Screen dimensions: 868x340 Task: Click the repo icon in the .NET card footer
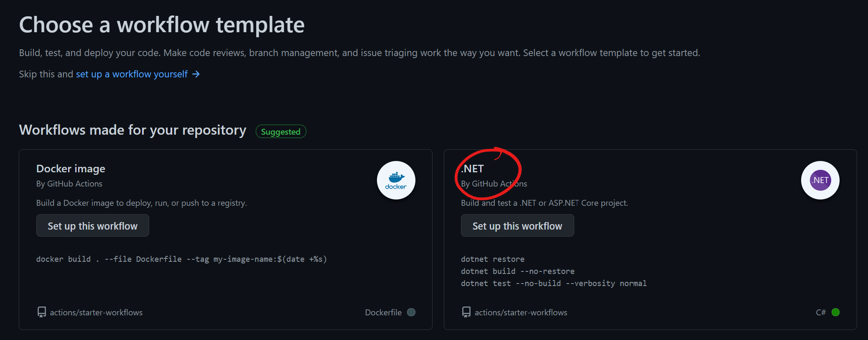click(466, 312)
